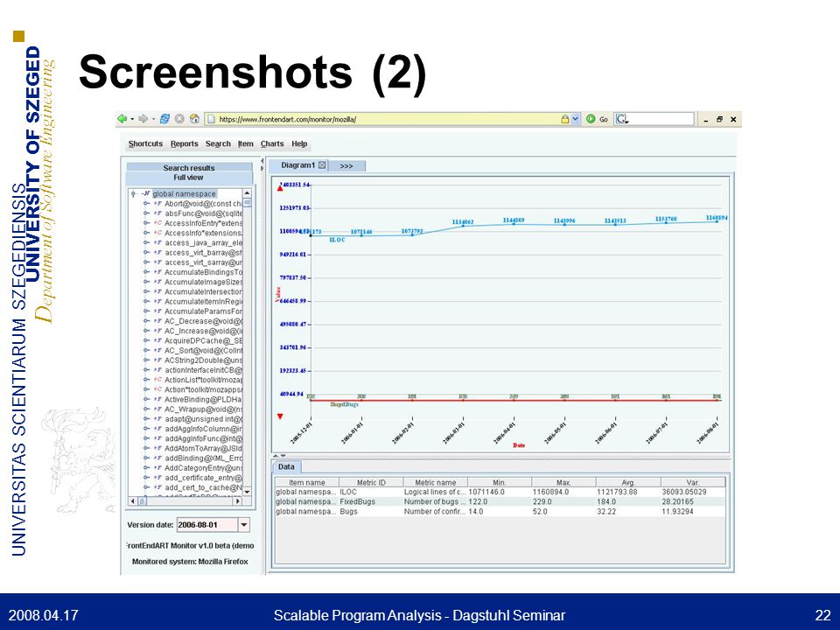Select AddCategoryEntry tree item
840x630 pixels.
[x=203, y=467]
